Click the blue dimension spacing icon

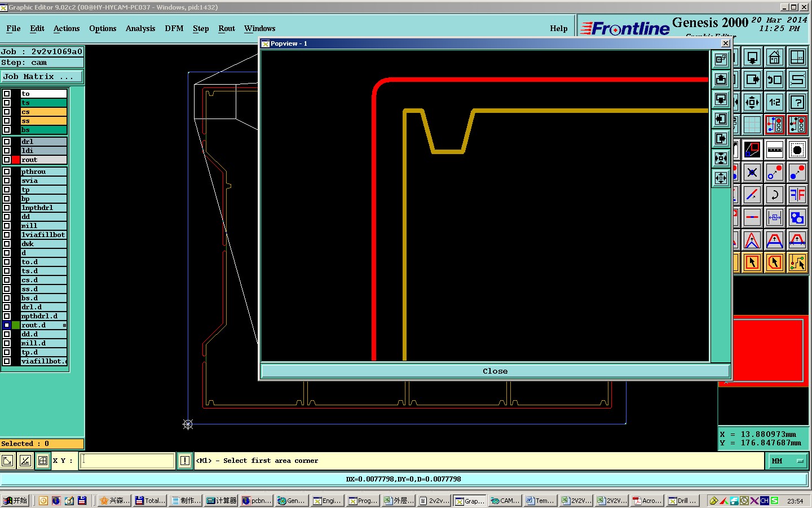point(775,217)
